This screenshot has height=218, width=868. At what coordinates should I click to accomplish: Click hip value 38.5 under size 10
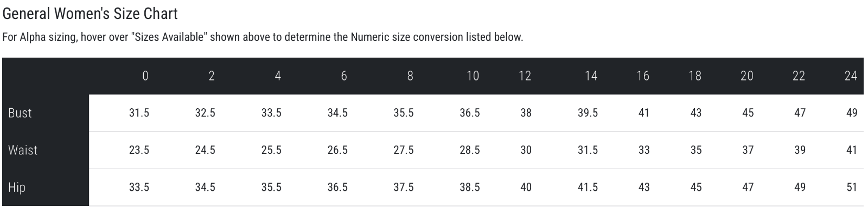(470, 188)
